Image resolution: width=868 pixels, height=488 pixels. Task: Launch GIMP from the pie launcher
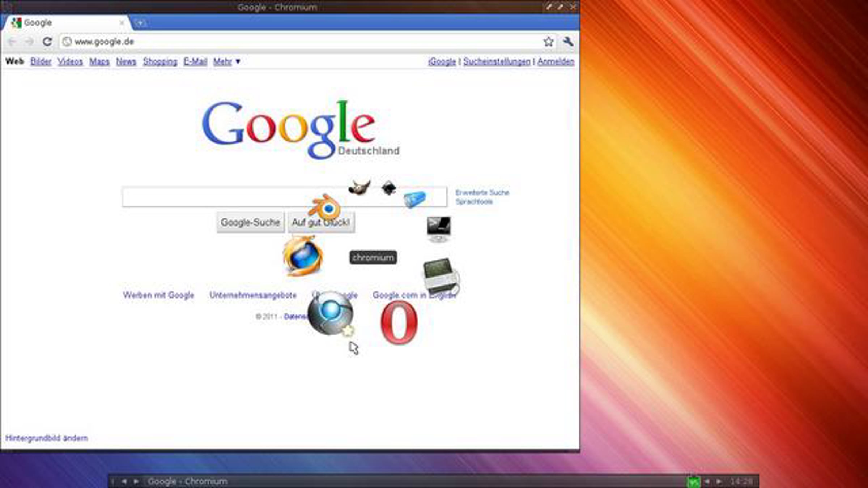tap(359, 188)
